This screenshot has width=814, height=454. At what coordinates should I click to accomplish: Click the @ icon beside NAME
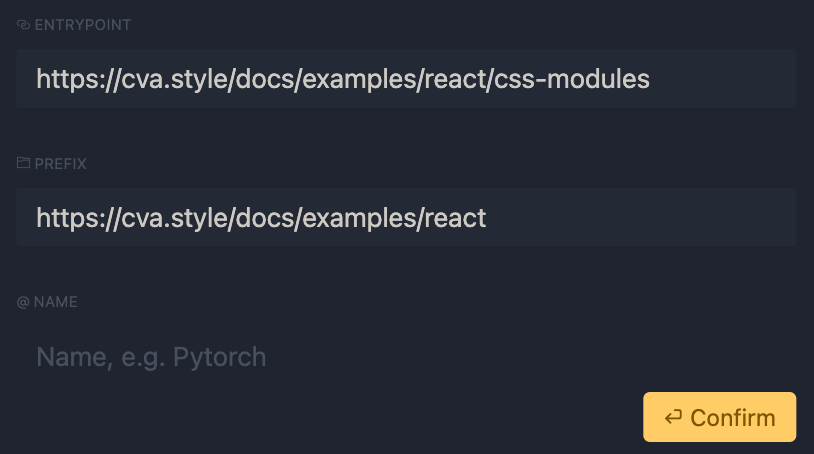pos(23,302)
